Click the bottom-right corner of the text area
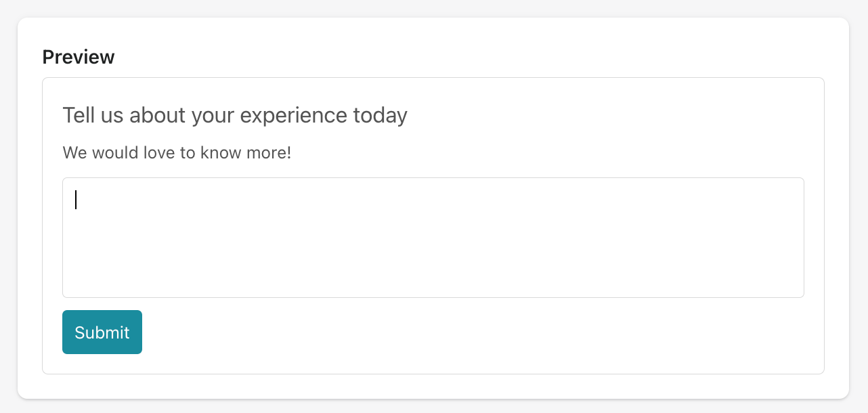The width and height of the screenshot is (868, 413). [x=800, y=294]
